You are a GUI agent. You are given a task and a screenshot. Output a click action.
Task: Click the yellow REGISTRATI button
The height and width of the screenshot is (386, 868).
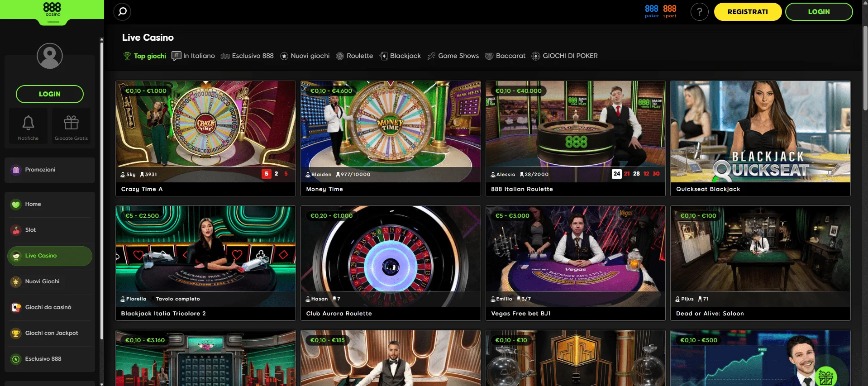coord(748,12)
